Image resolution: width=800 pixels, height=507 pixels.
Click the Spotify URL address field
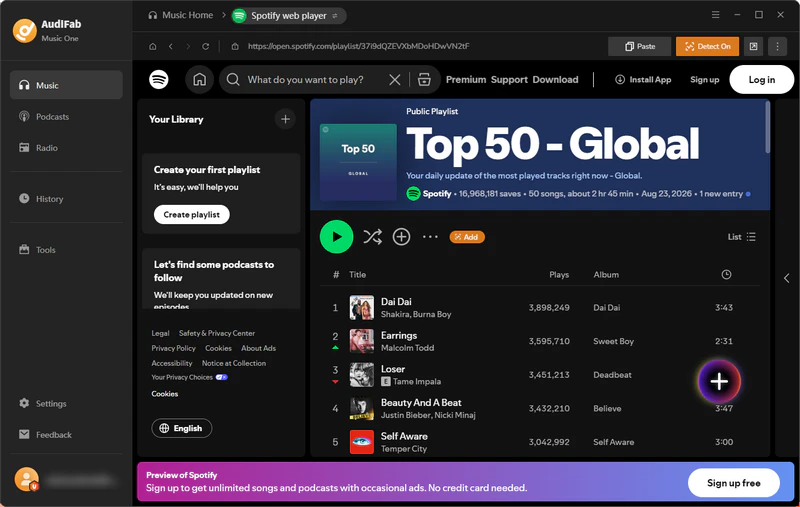click(359, 46)
